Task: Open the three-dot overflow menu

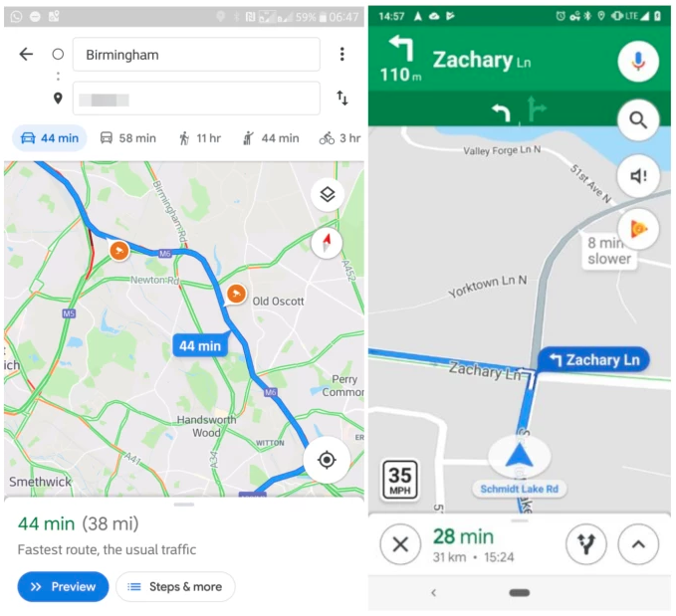Action: pos(341,54)
